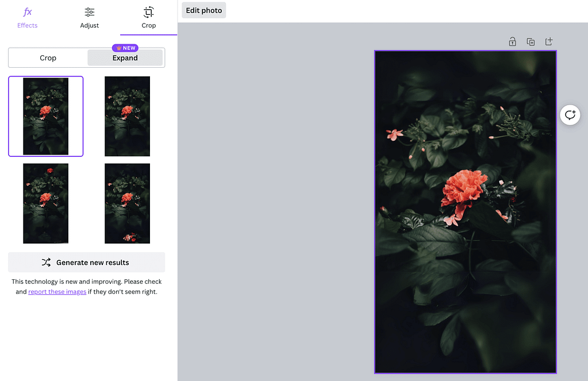The image size is (588, 381).
Task: Click the add page icon
Action: [549, 41]
